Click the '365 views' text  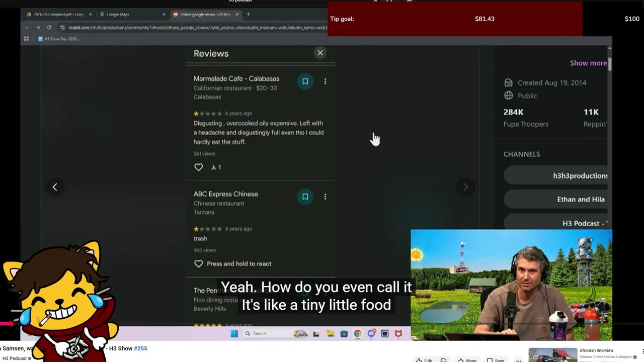click(x=205, y=250)
